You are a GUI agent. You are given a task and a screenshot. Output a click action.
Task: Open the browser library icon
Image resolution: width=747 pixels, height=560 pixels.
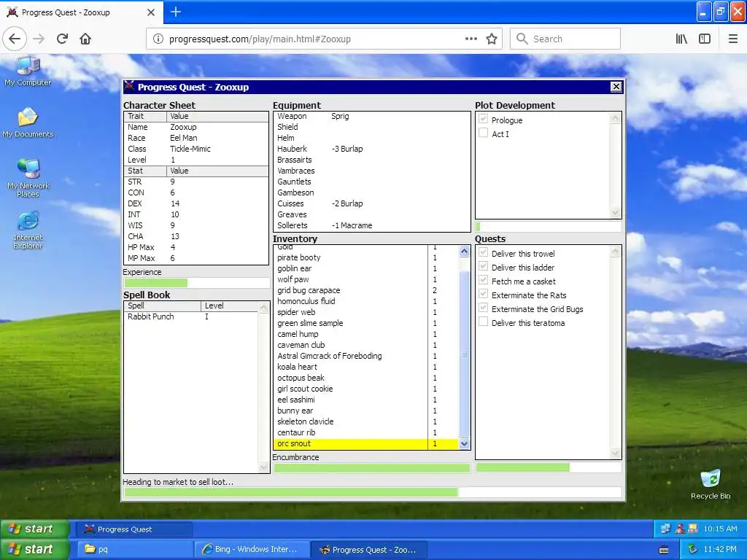pyautogui.click(x=681, y=39)
